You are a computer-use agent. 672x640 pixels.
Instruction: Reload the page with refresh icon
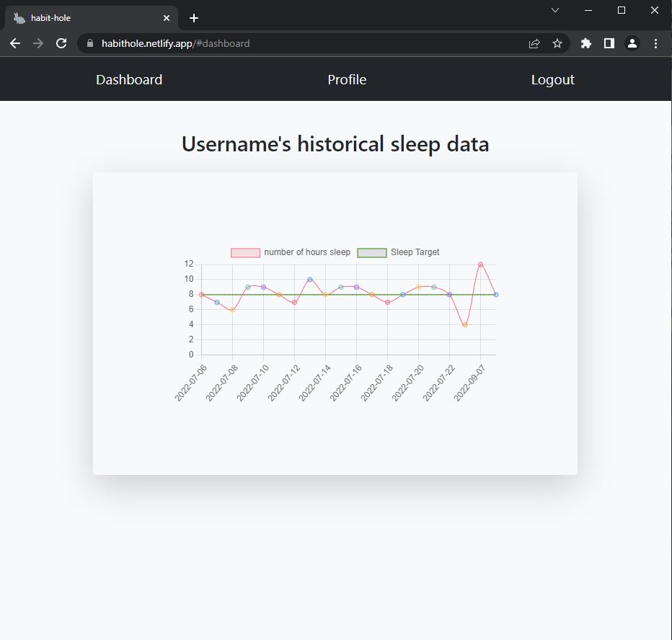(61, 43)
